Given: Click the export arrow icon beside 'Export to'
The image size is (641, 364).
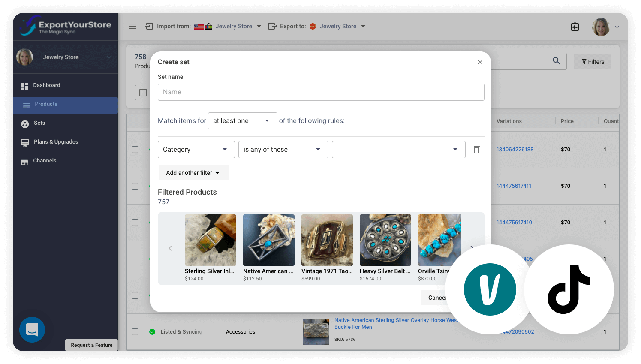Looking at the screenshot, I should tap(273, 26).
